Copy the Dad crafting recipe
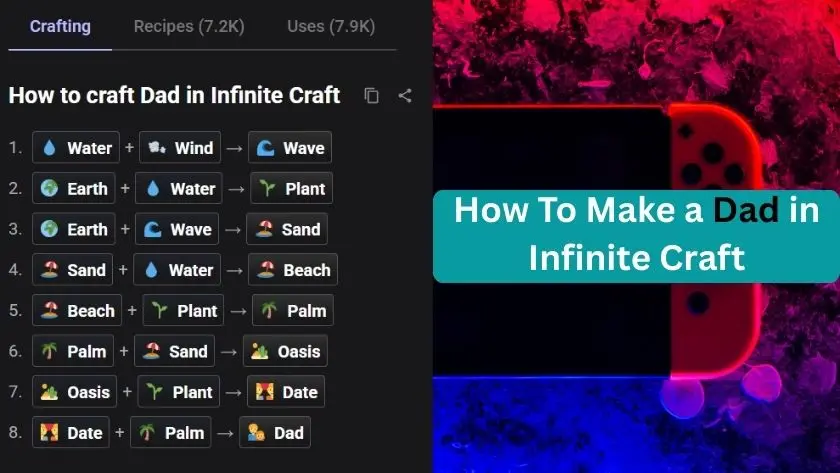The height and width of the screenshot is (473, 840). pyautogui.click(x=371, y=95)
